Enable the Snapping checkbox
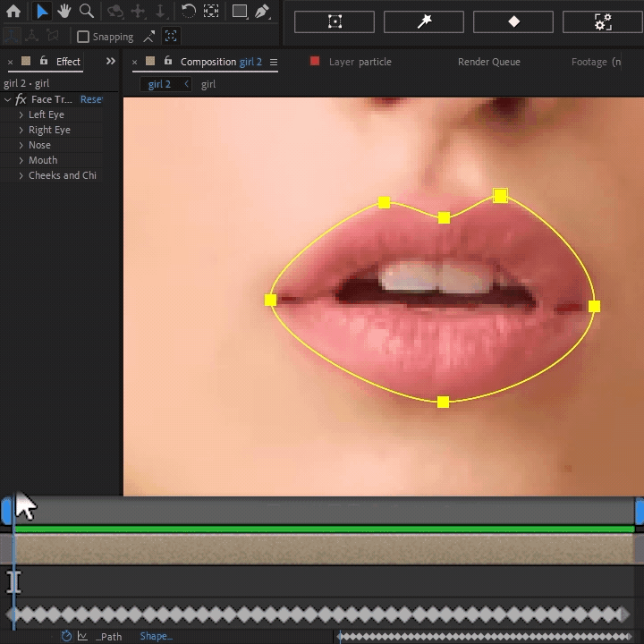Screen dimensions: 644x644 [x=83, y=37]
